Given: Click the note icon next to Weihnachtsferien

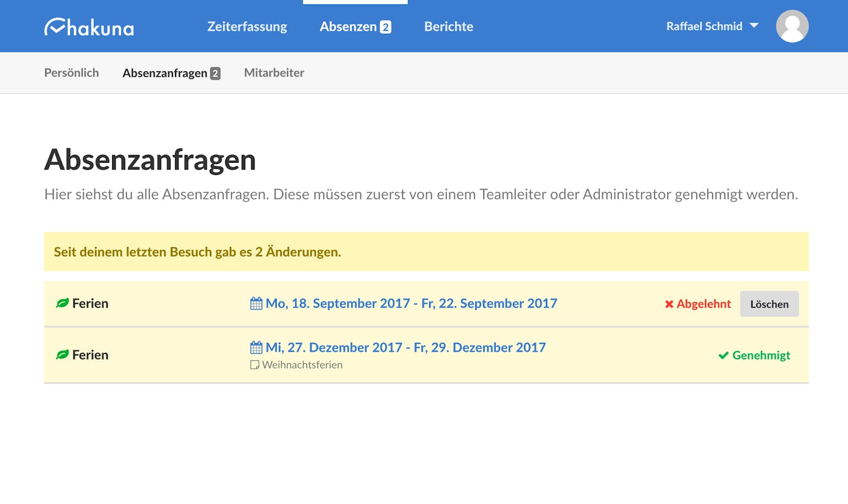Looking at the screenshot, I should click(x=255, y=365).
